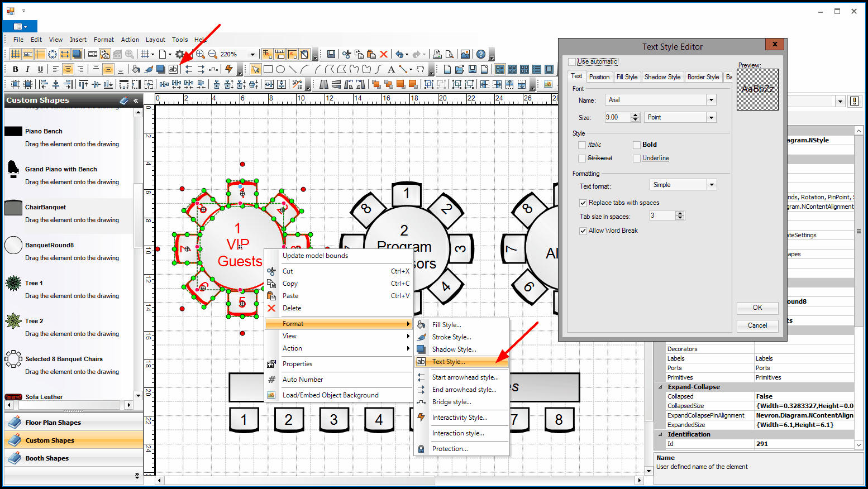
Task: Click the Cut scissors toolbar icon
Action: (x=347, y=54)
